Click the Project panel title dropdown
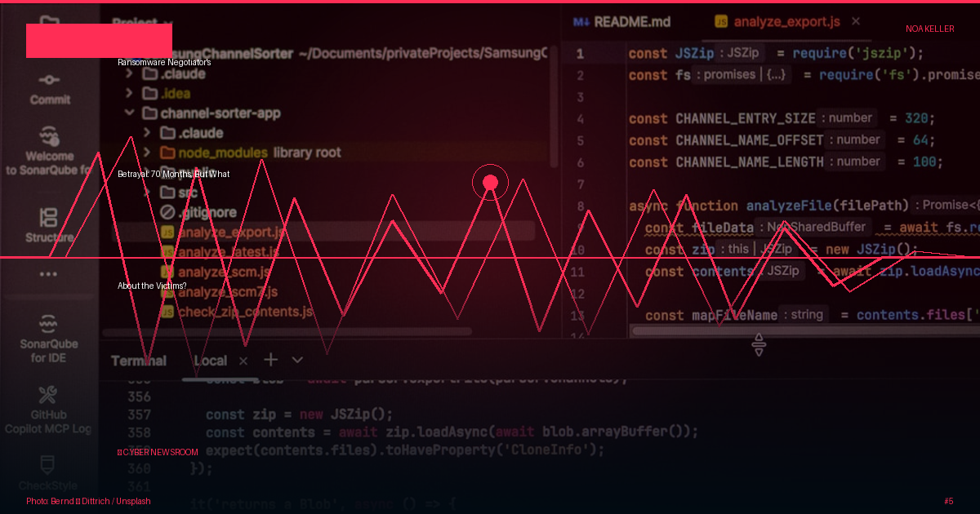Screen dimensions: 980x514 click(x=142, y=23)
